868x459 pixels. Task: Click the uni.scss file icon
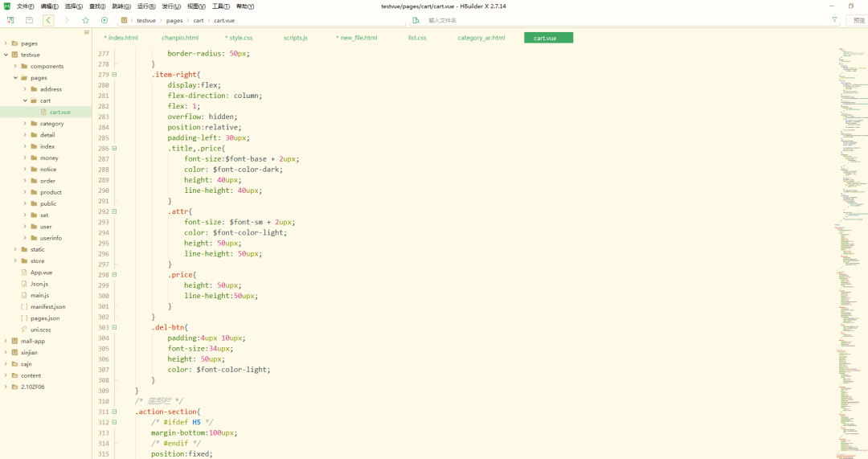click(x=24, y=330)
